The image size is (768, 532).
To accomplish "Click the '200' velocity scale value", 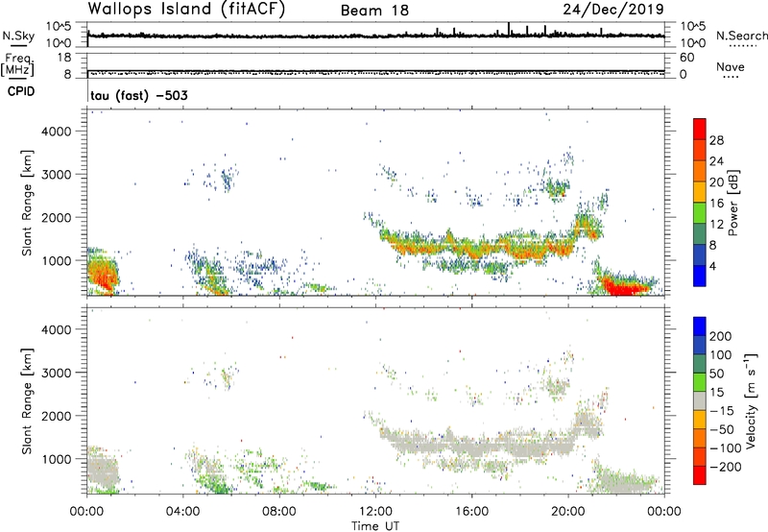I will coord(721,336).
